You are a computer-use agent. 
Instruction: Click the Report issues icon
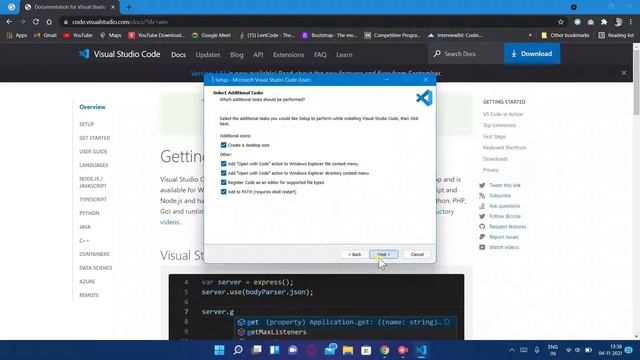pos(482,237)
